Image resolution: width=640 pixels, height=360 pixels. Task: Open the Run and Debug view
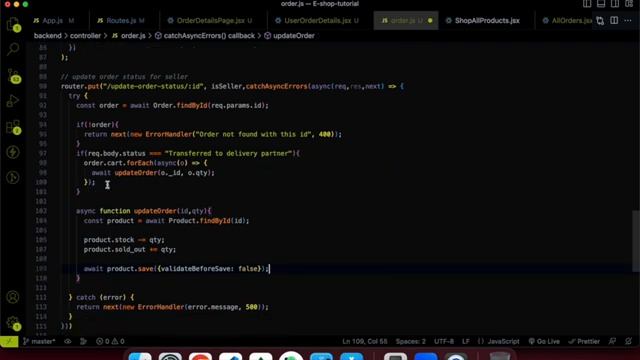(13, 101)
